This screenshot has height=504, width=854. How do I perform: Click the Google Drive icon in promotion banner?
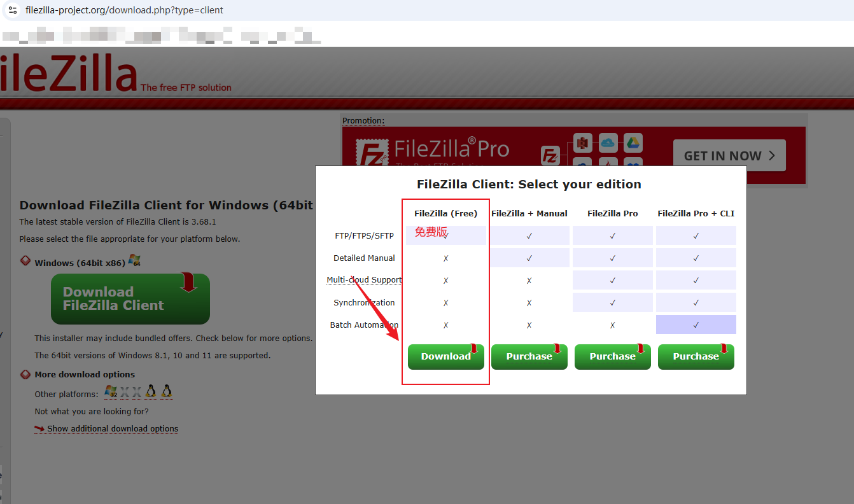tap(633, 143)
